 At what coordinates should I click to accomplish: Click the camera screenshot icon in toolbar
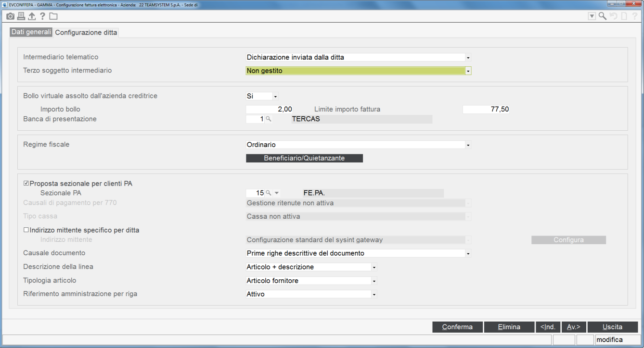(x=11, y=16)
